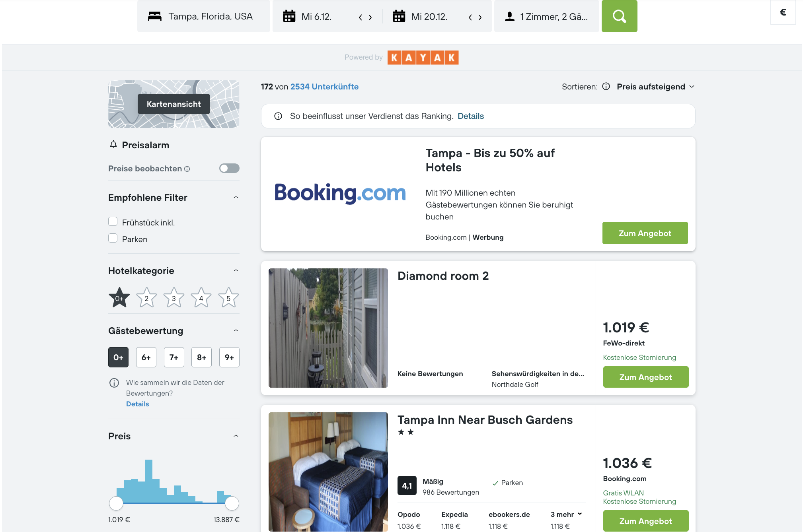Click the Mi 6.12. check-in date
This screenshot has height=532, width=803.
[x=316, y=17]
